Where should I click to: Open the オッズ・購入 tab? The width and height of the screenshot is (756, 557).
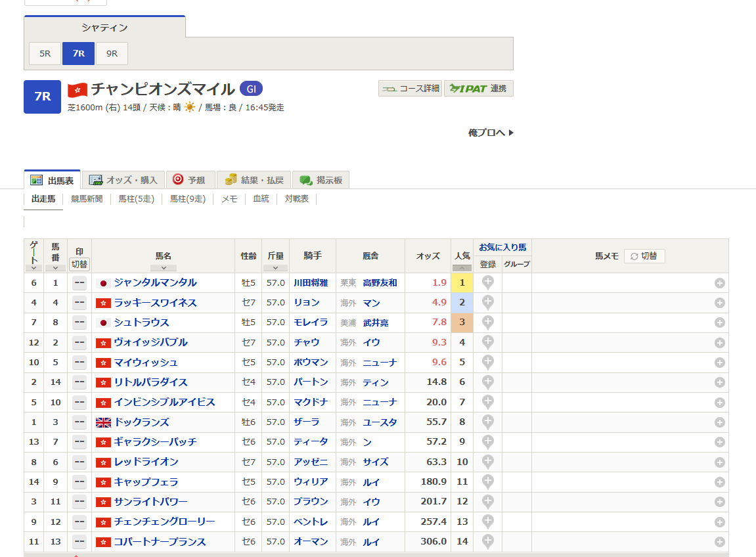(x=123, y=181)
